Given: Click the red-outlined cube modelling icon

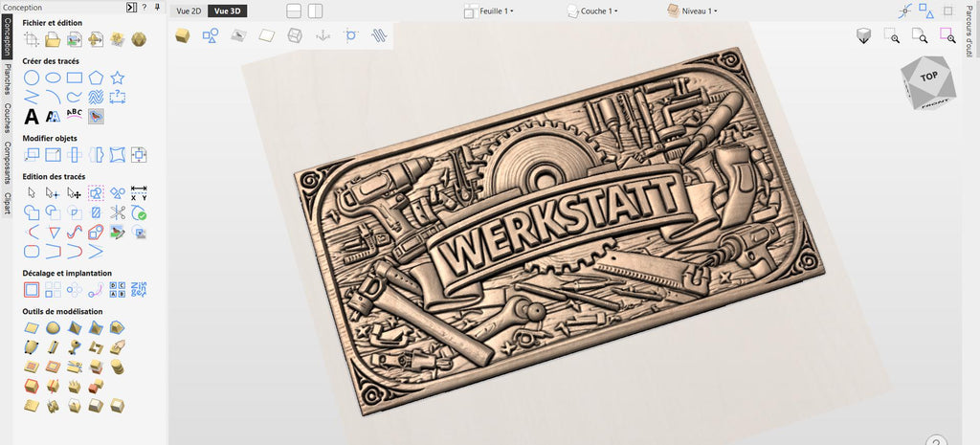Looking at the screenshot, I should pos(32,386).
